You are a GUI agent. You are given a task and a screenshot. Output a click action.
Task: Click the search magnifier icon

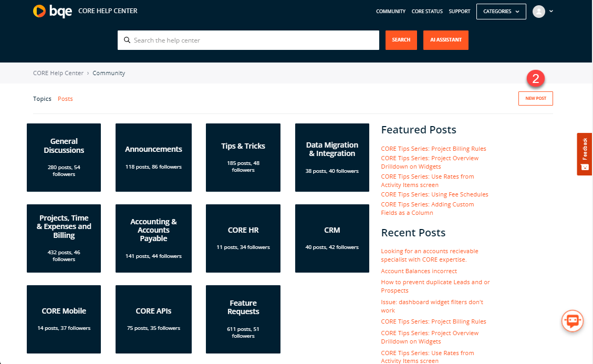pyautogui.click(x=127, y=40)
